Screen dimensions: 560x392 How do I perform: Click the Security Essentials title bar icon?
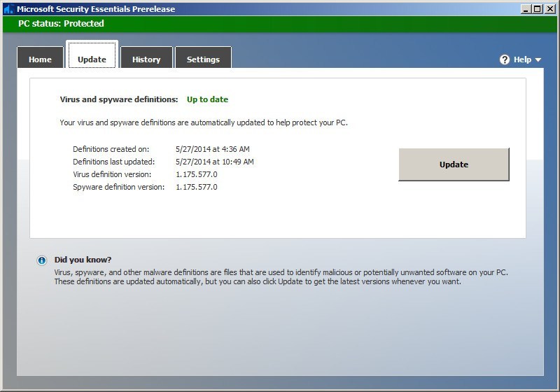8,9
